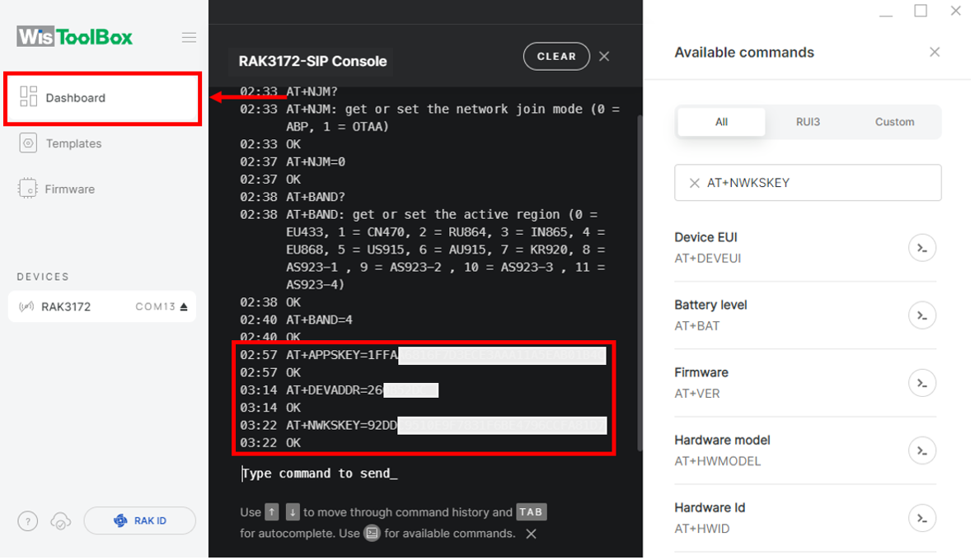Select the All commands tab
The width and height of the screenshot is (975, 560).
[721, 122]
